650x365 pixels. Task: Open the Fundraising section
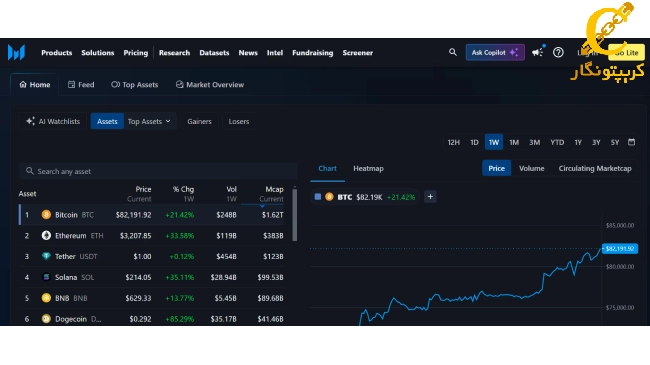click(x=313, y=53)
